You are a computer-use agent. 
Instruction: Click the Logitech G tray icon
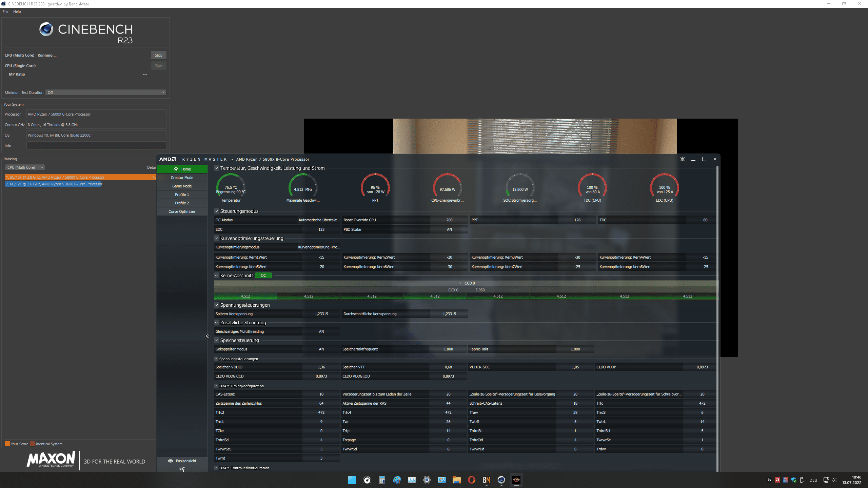coord(769,480)
